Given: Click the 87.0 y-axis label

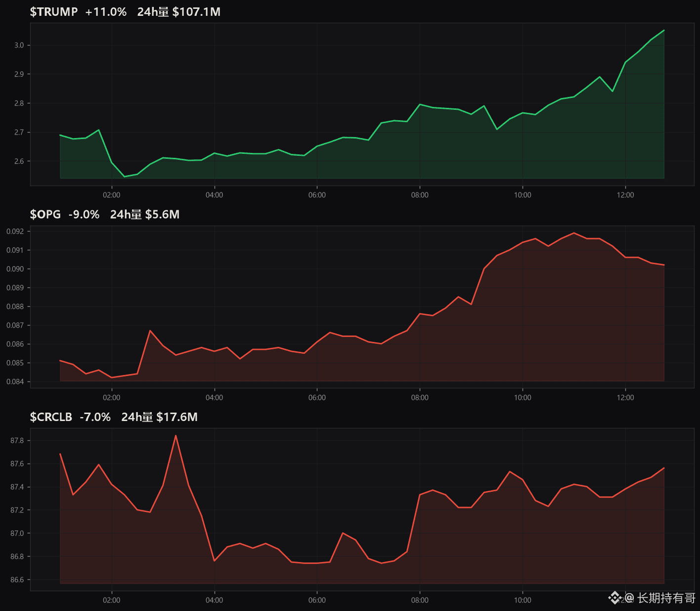Looking at the screenshot, I should pyautogui.click(x=17, y=533).
